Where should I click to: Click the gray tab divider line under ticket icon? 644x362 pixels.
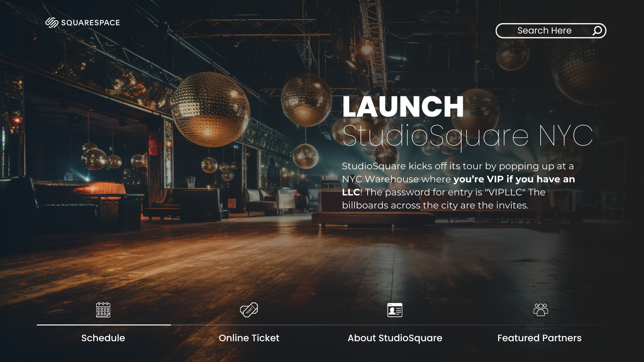pos(249,325)
